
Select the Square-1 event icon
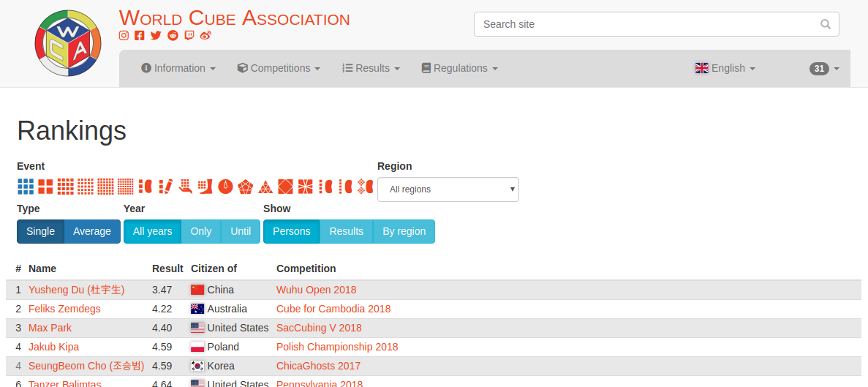pos(305,187)
